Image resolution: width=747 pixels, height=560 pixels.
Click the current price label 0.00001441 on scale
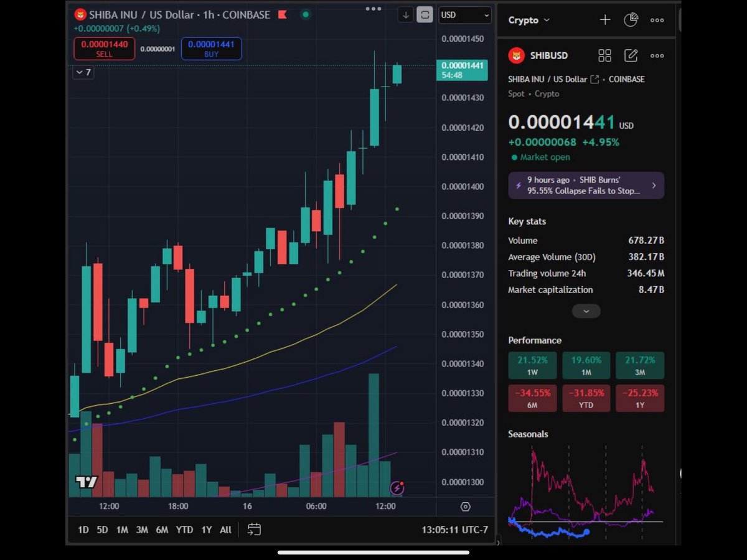(462, 70)
